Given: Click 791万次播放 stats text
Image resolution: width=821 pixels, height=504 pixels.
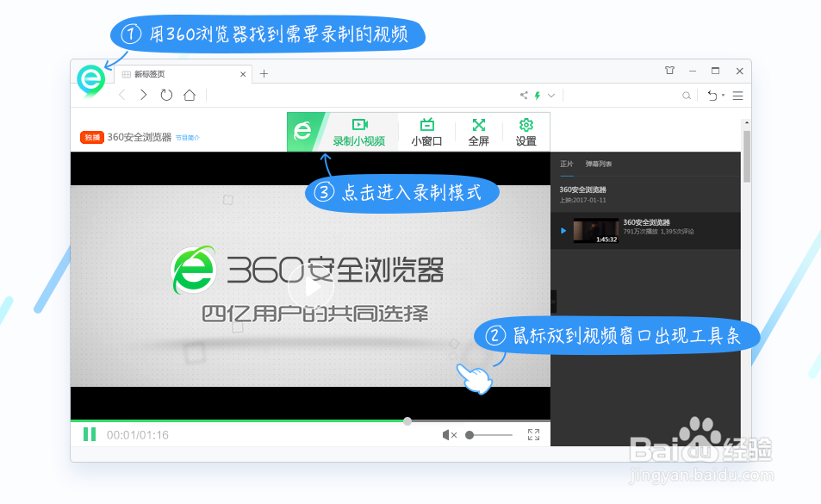Looking at the screenshot, I should point(640,232).
